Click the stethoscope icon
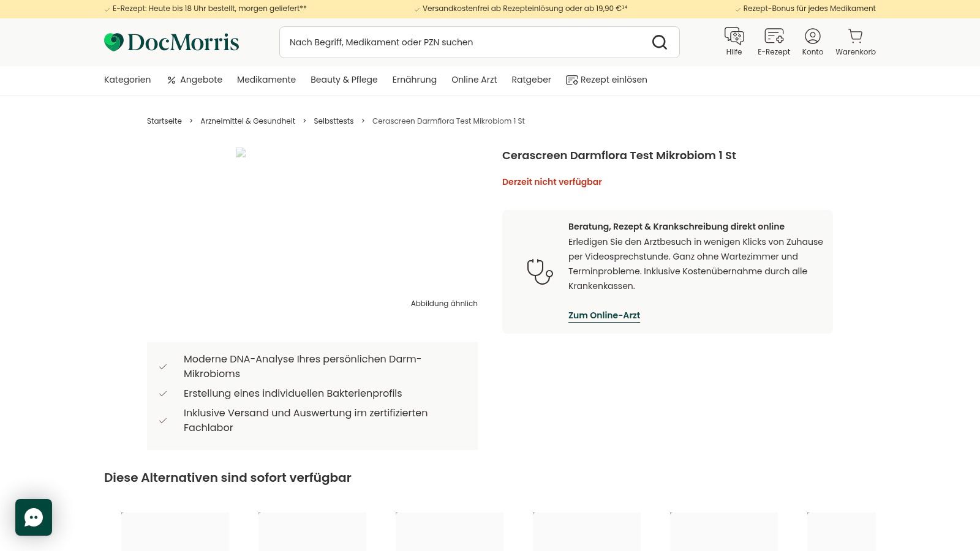 pyautogui.click(x=540, y=272)
